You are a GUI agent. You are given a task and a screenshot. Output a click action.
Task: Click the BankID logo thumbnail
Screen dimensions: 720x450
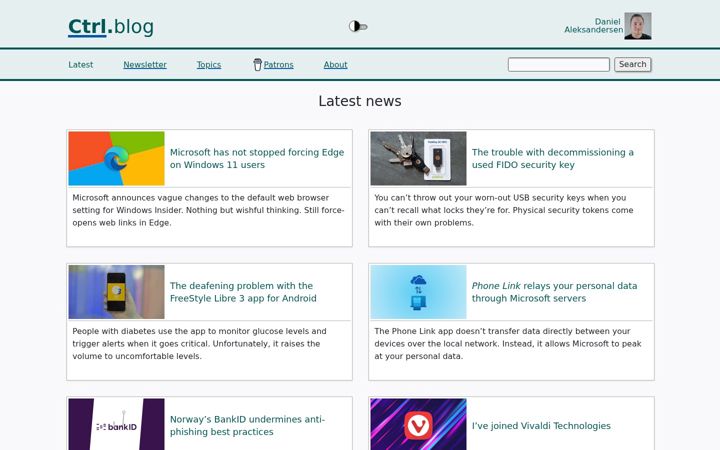117,424
